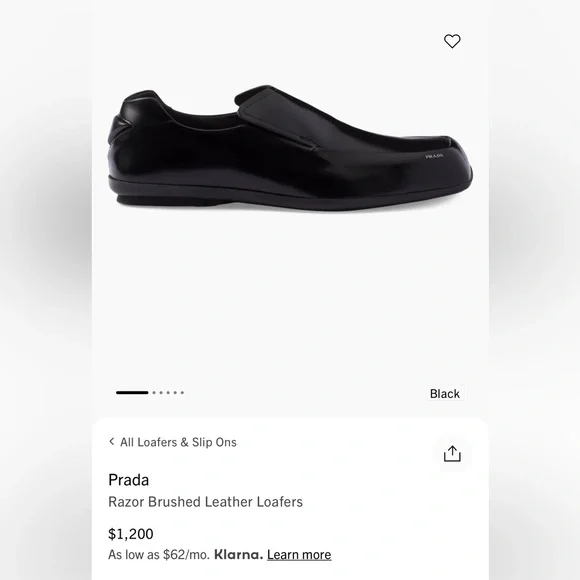
Task: Tap the $1,200 price text
Action: (131, 534)
